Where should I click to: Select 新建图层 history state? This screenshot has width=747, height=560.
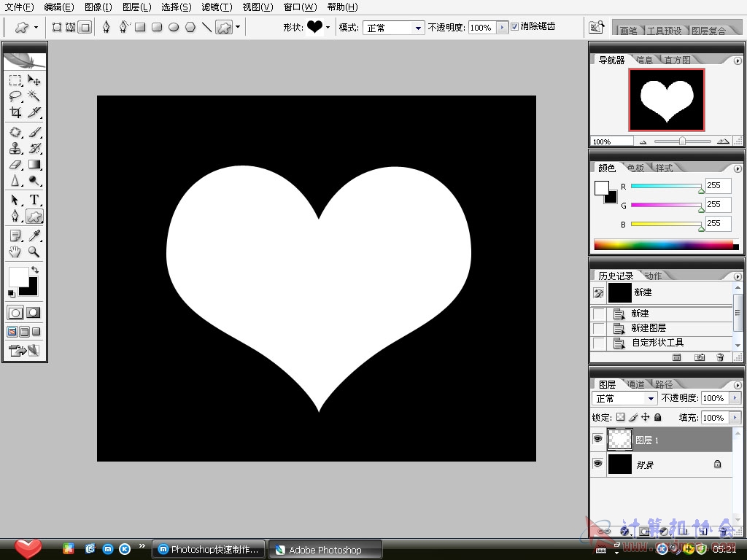[x=661, y=328]
